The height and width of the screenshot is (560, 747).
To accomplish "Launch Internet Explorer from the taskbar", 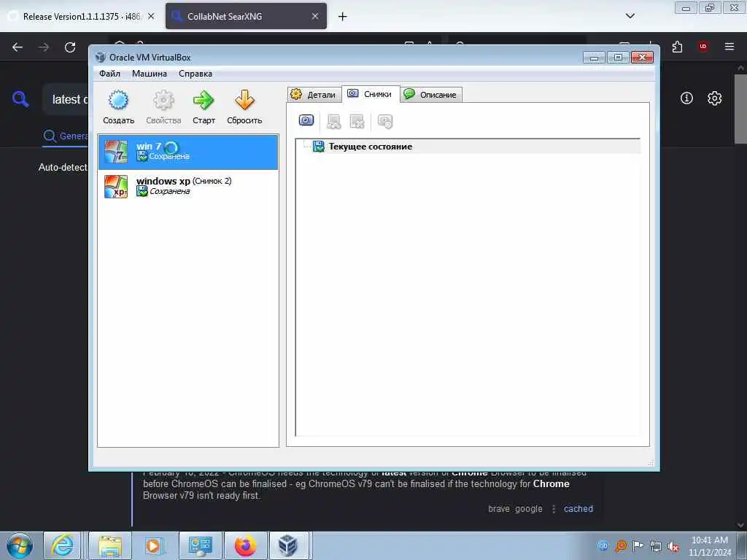I will tap(63, 545).
